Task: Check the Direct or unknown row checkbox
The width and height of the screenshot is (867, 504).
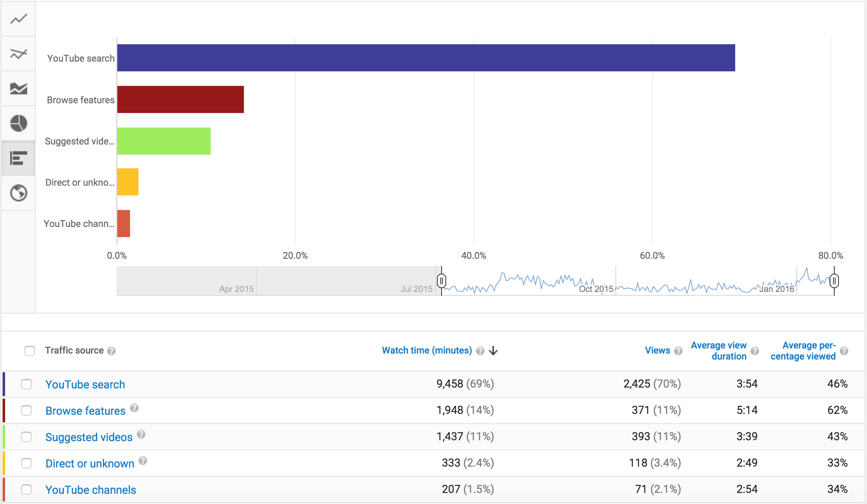Action: (x=26, y=463)
